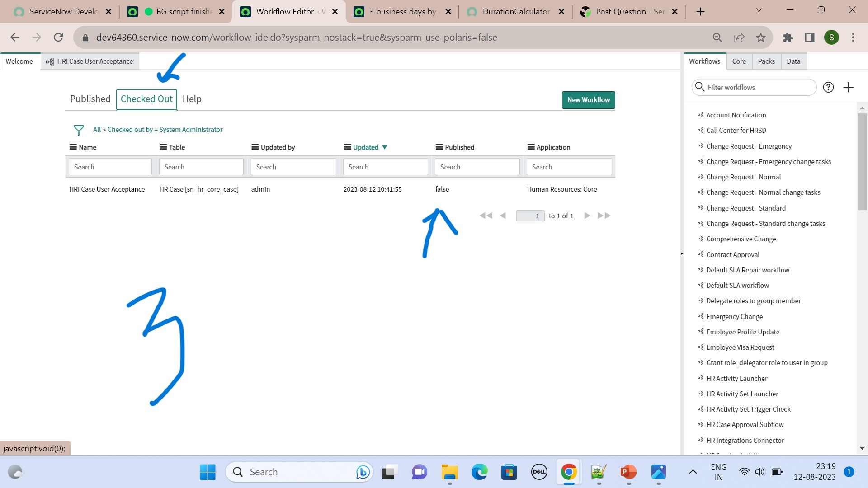
Task: Open Contract Approval workflow
Action: tap(732, 255)
